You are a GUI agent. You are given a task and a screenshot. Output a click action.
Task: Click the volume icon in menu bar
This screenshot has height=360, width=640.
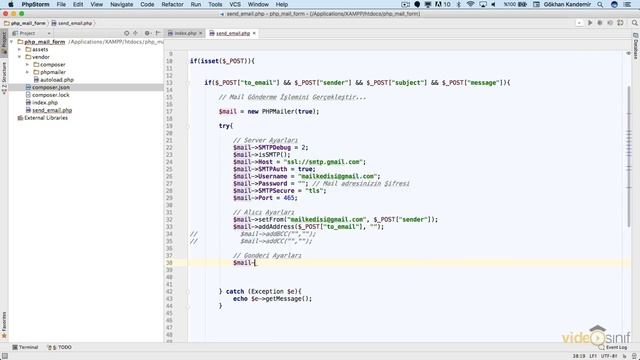coord(493,4)
